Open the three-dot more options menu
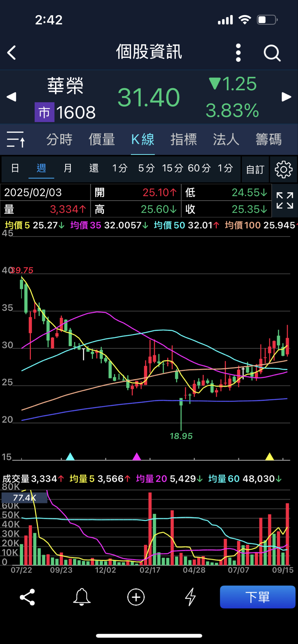Screen dimensions: 298x644 tap(238, 53)
